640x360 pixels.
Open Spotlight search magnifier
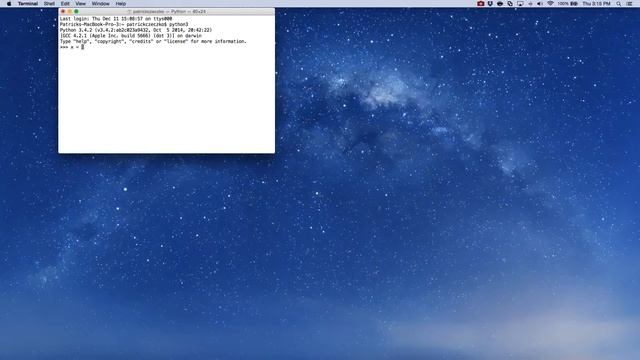(619, 4)
